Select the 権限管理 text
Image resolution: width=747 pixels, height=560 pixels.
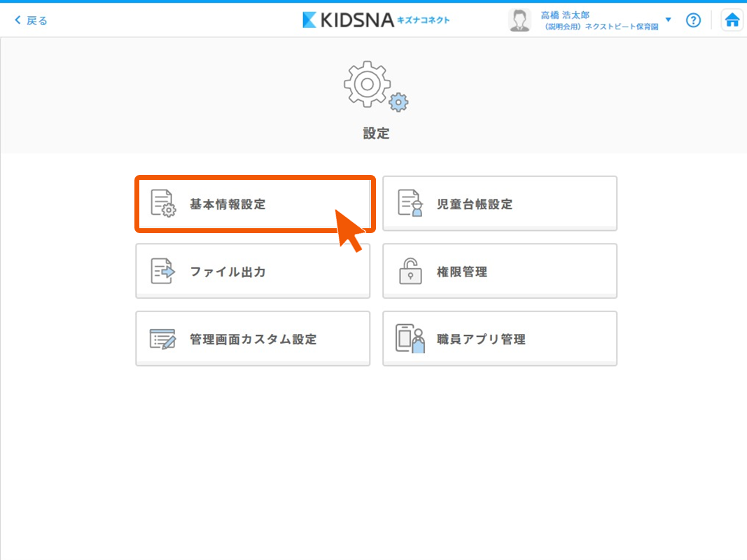(x=462, y=272)
